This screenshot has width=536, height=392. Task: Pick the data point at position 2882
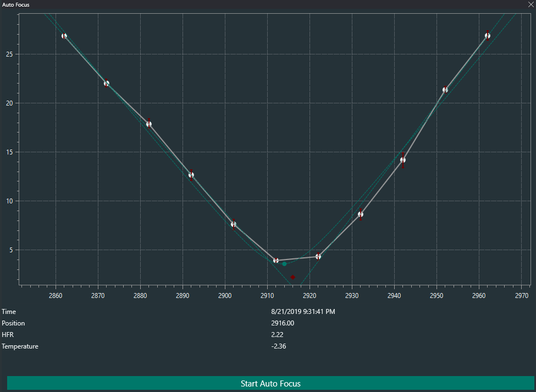click(149, 124)
